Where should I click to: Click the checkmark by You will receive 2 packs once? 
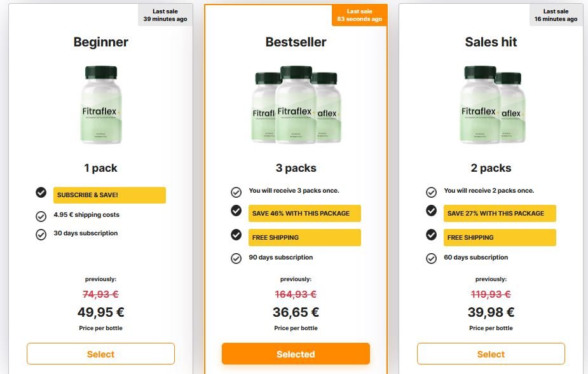click(x=431, y=193)
